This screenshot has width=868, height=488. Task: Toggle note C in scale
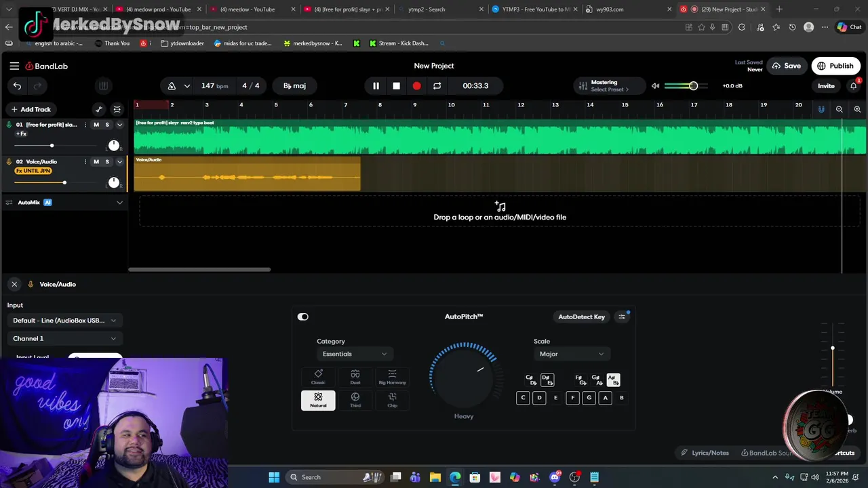pyautogui.click(x=523, y=398)
